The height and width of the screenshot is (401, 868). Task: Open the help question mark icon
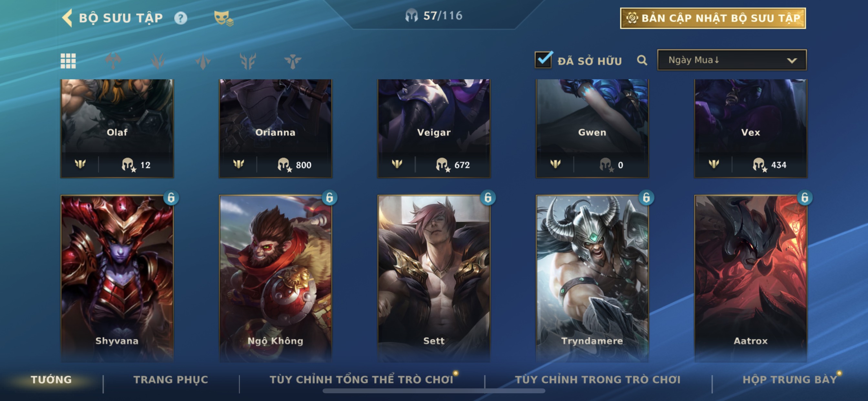[x=181, y=18]
